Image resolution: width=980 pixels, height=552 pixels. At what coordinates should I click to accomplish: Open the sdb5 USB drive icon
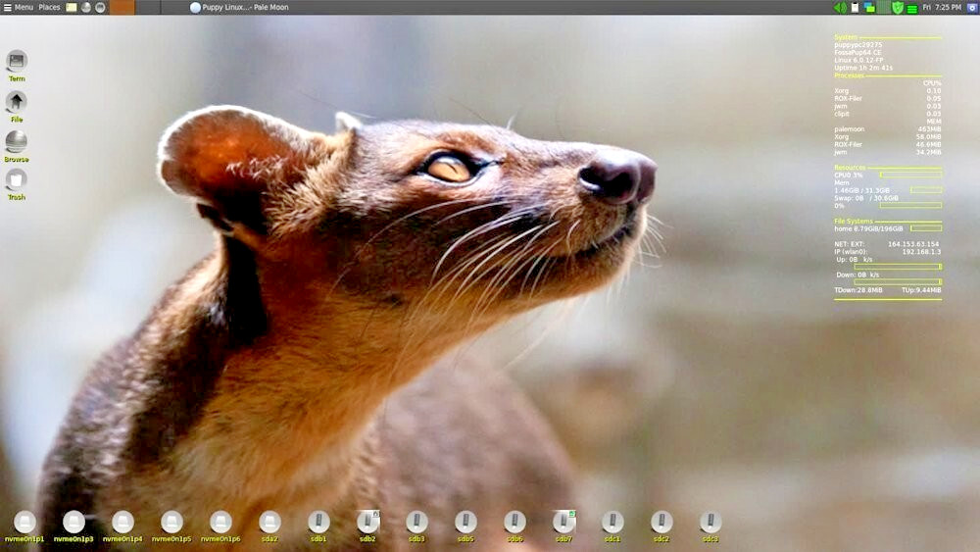tap(465, 526)
